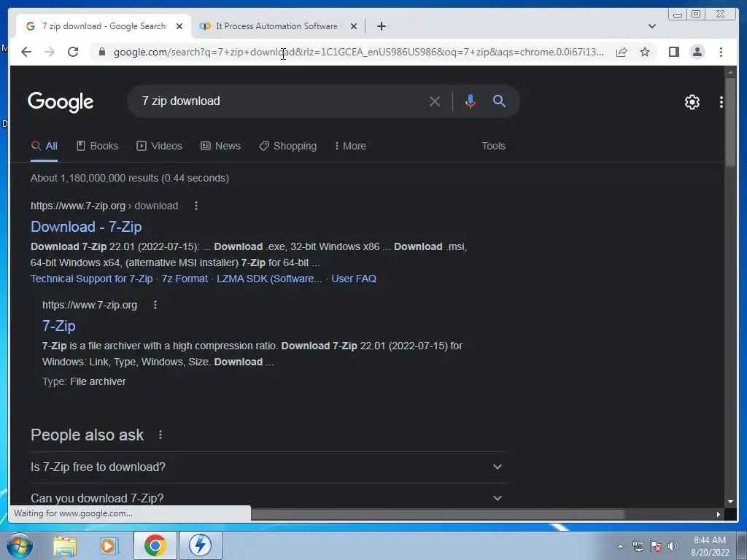Click the vertical scrollbar thumb
Viewport: 747px width, 560px height.
coord(730,122)
